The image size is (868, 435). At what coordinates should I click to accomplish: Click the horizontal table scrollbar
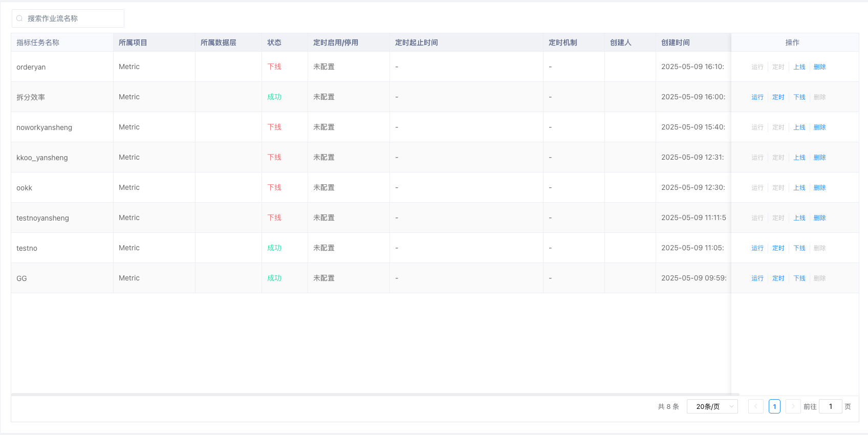click(375, 395)
